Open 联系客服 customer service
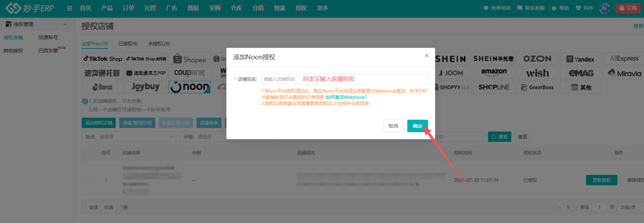644x223 pixels. coord(531,8)
